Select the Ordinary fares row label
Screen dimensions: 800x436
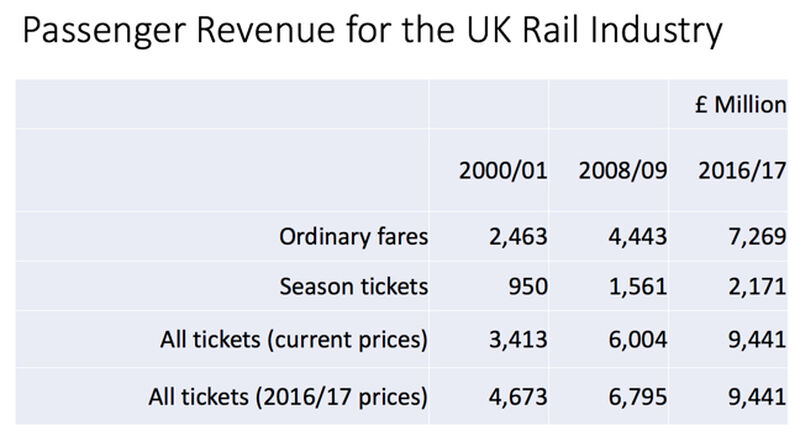point(354,237)
